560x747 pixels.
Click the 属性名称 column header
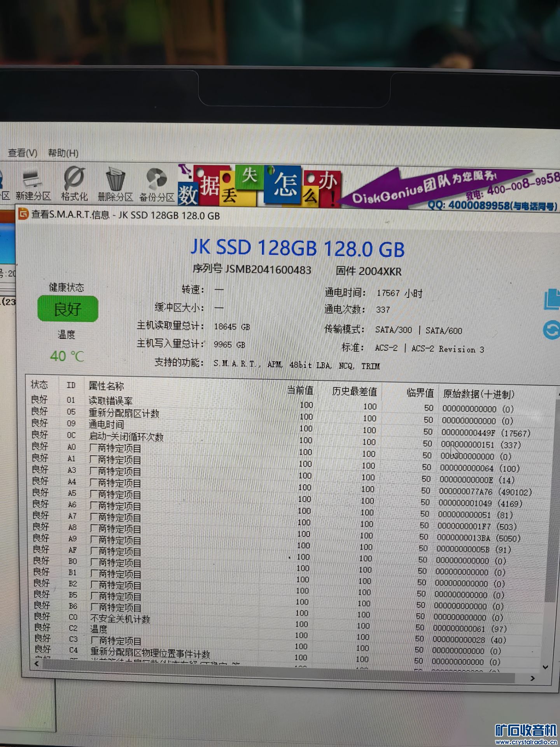[106, 386]
